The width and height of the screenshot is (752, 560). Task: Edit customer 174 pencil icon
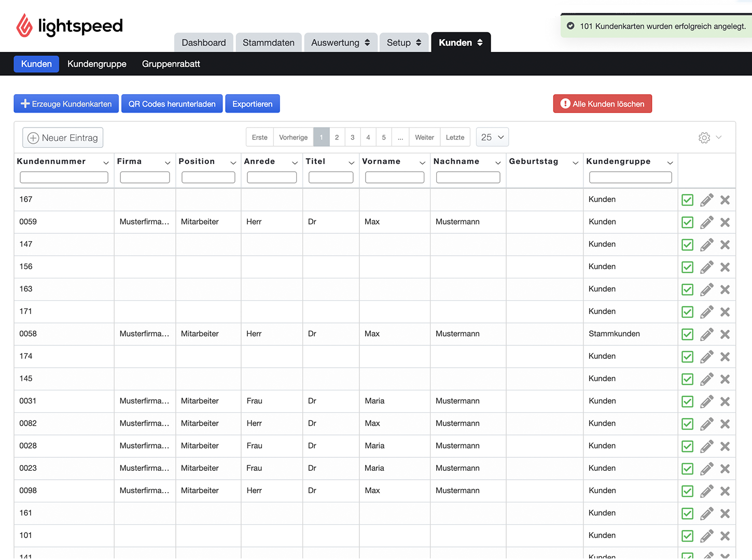(x=706, y=357)
